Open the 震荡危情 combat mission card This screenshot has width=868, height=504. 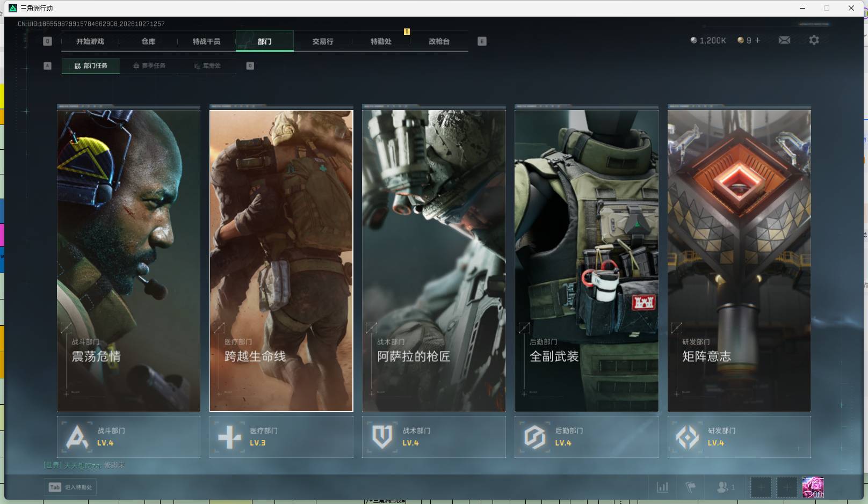pos(128,261)
